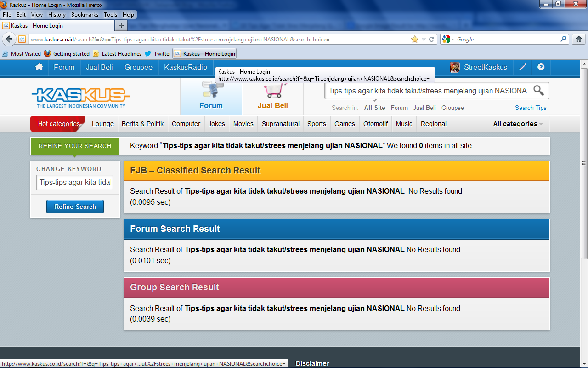The height and width of the screenshot is (368, 588).
Task: Open the Otomotif category
Action: (x=376, y=124)
